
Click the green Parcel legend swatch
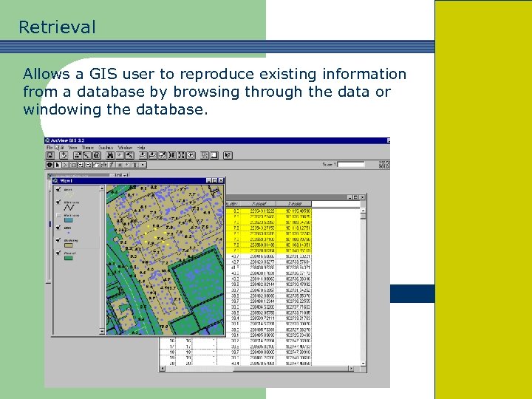pyautogui.click(x=69, y=258)
